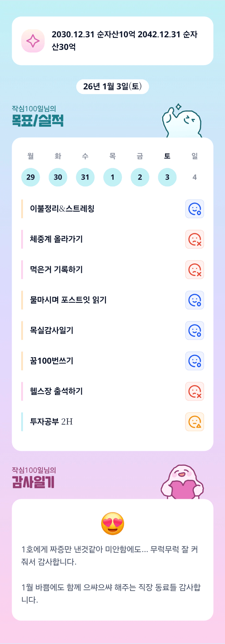Click the pink heart-holding mascot character

pos(183,482)
